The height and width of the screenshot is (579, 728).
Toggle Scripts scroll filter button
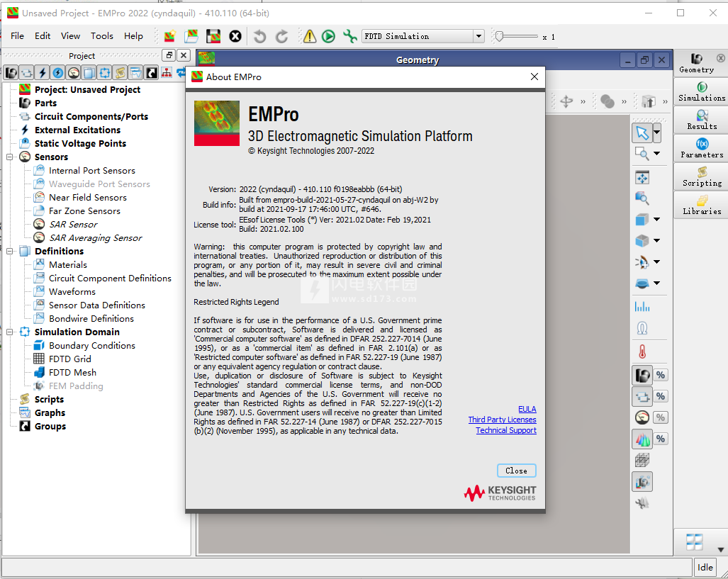[x=121, y=72]
